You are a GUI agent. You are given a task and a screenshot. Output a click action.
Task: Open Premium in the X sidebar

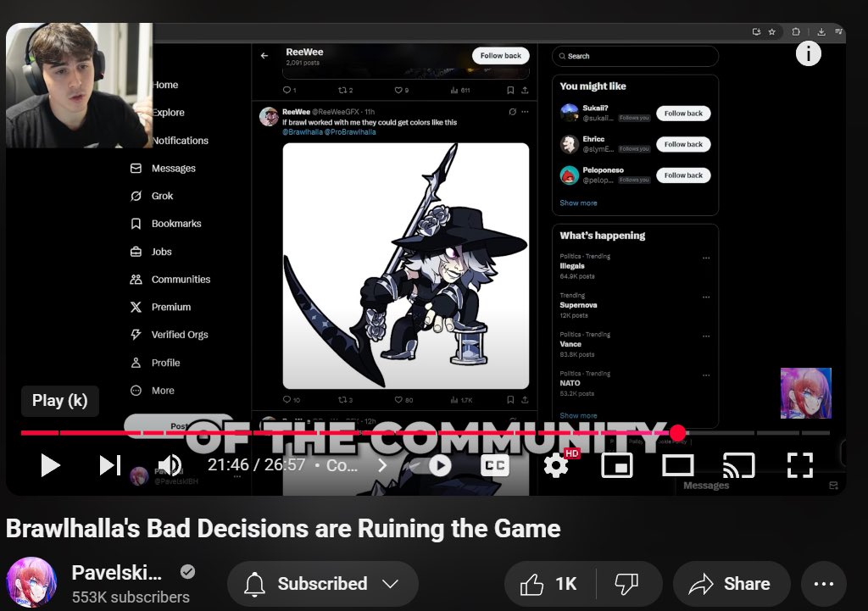tap(160, 307)
